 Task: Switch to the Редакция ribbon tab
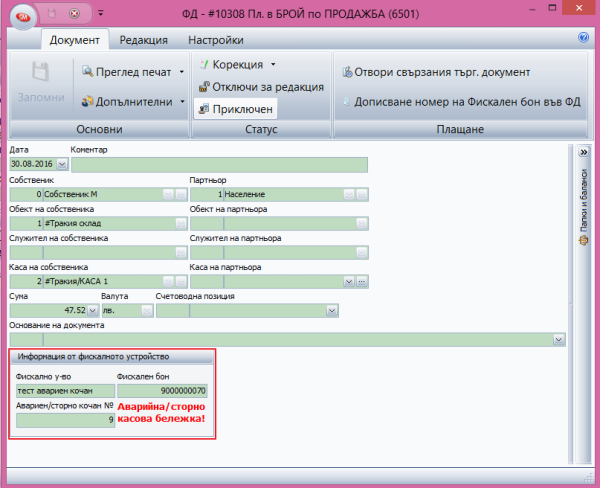click(x=143, y=40)
